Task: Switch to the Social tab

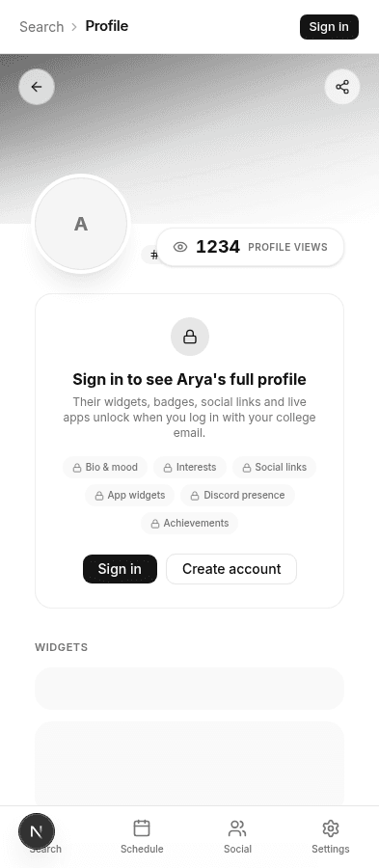Action: 237,837
